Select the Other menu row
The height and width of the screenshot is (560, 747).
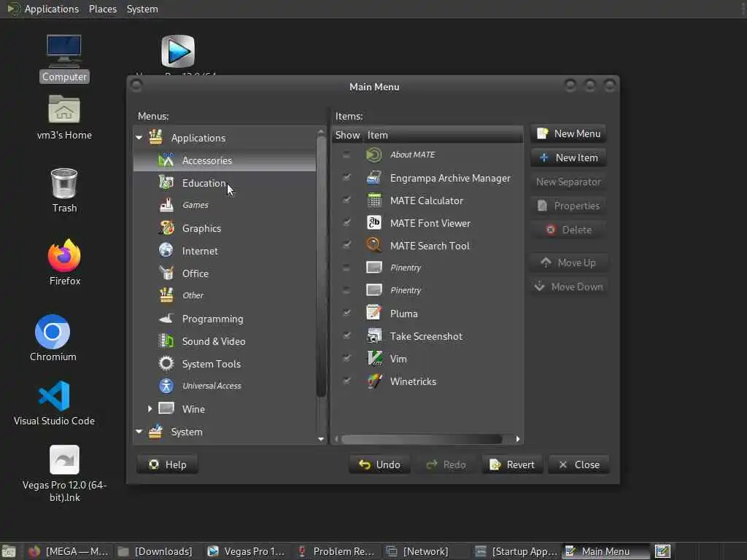(225, 296)
